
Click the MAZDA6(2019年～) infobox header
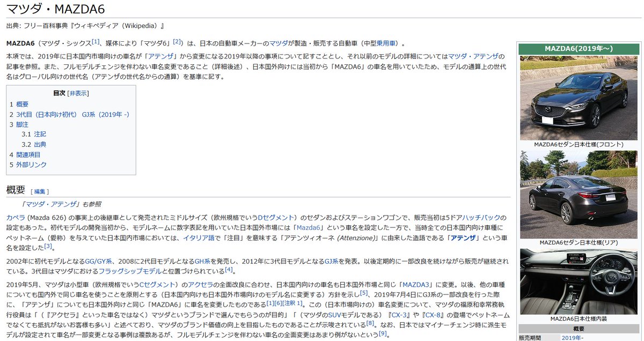579,49
